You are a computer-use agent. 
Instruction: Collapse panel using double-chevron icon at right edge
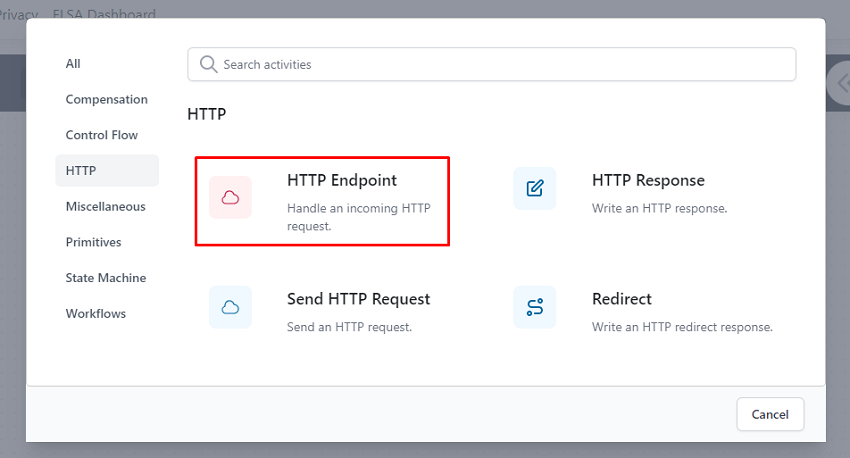click(x=840, y=83)
